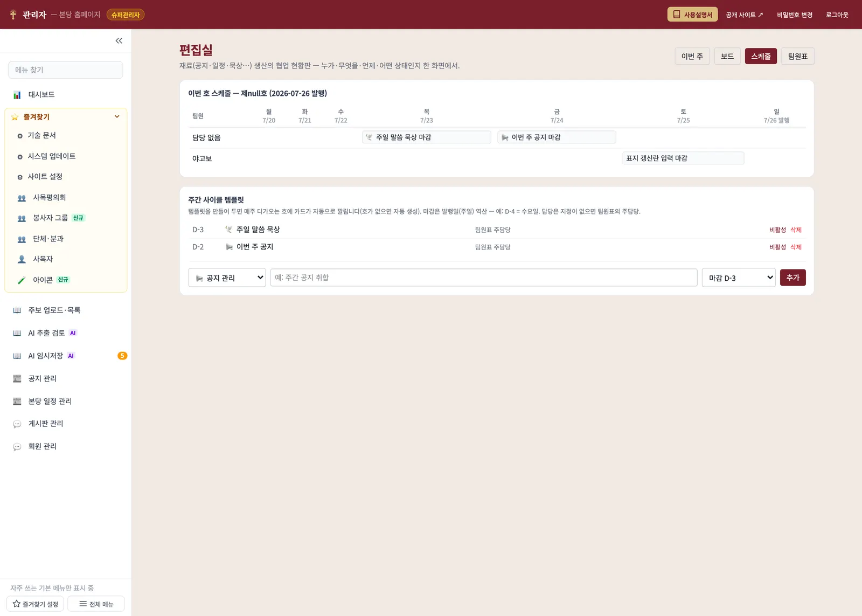
Task: Click the 즐겨찾기 설정 button
Action: click(36, 604)
